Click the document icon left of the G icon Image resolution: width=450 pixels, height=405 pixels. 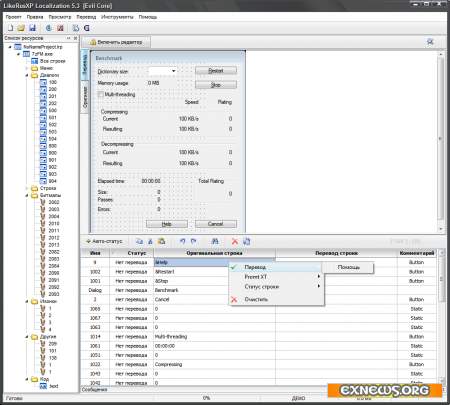(76, 28)
